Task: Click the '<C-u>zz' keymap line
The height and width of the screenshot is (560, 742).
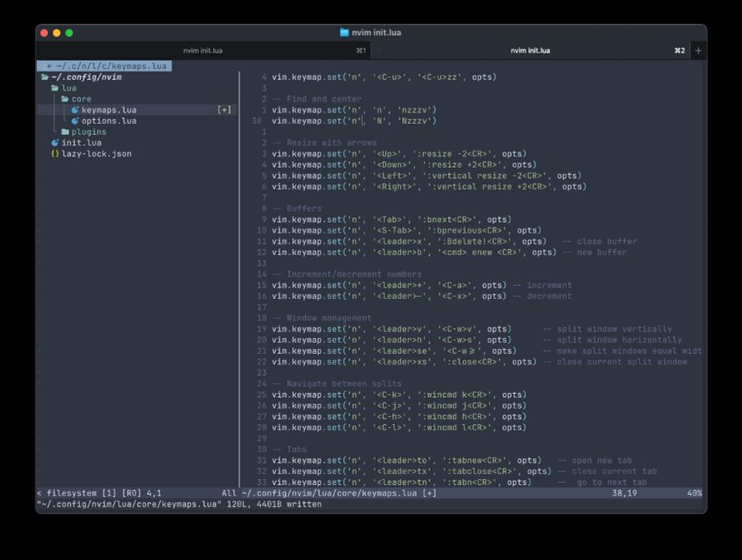Action: click(384, 77)
